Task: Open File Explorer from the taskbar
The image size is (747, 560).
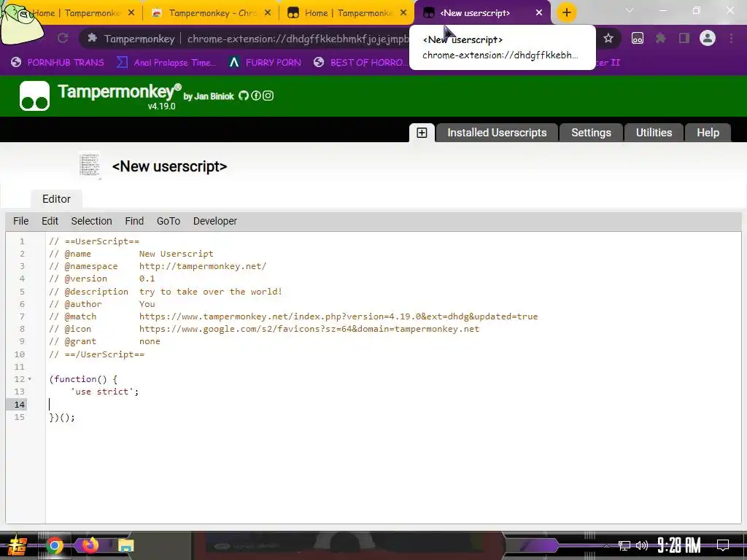Action: pyautogui.click(x=125, y=545)
